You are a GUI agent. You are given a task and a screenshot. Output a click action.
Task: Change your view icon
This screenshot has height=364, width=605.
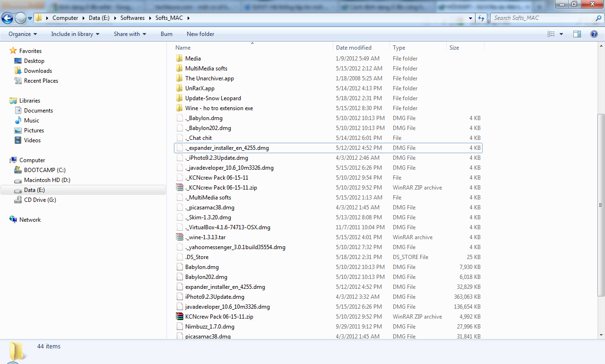551,34
